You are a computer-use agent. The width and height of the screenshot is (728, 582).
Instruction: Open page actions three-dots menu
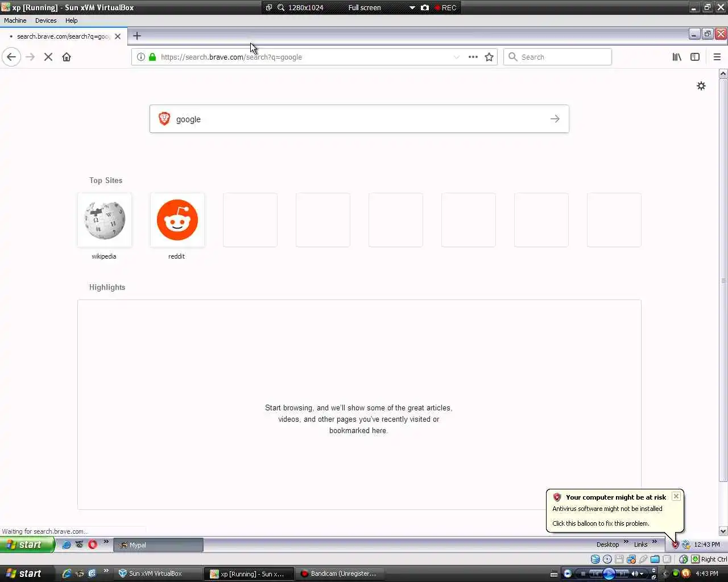click(473, 57)
